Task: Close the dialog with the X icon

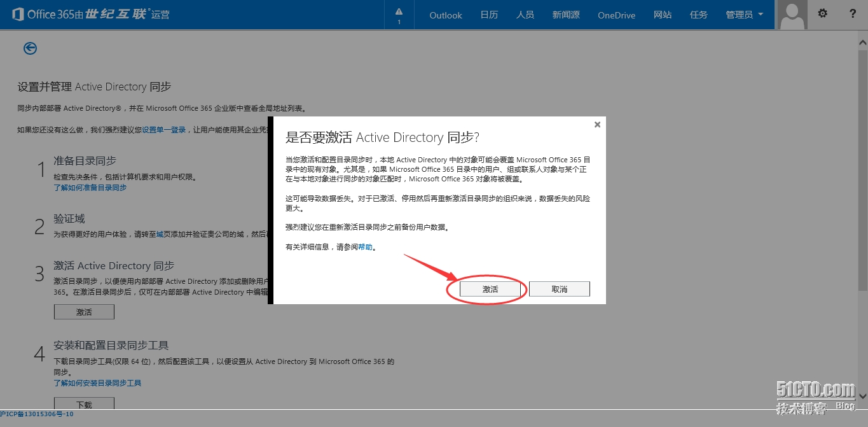Action: pyautogui.click(x=597, y=125)
